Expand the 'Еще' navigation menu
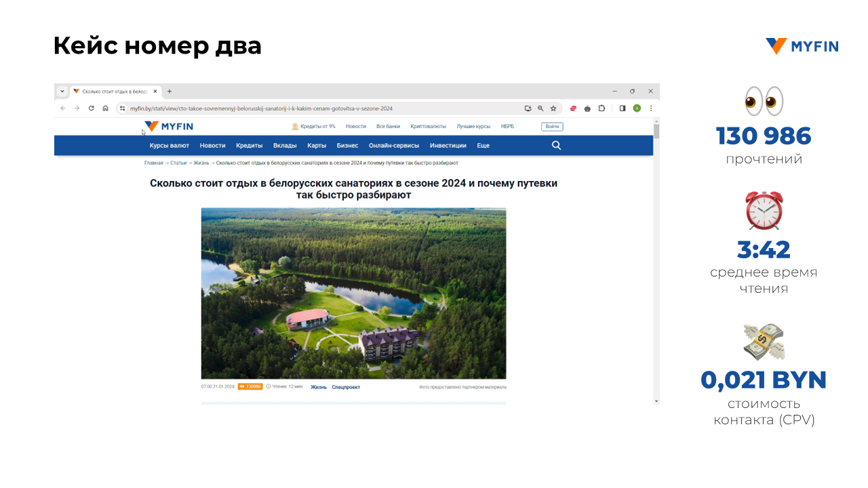Screen dimensions: 868x488 point(483,146)
